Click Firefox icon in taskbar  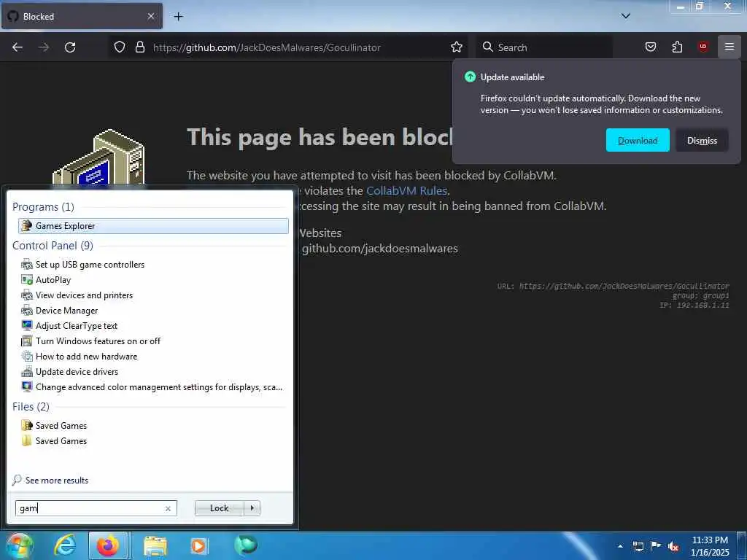[108, 545]
